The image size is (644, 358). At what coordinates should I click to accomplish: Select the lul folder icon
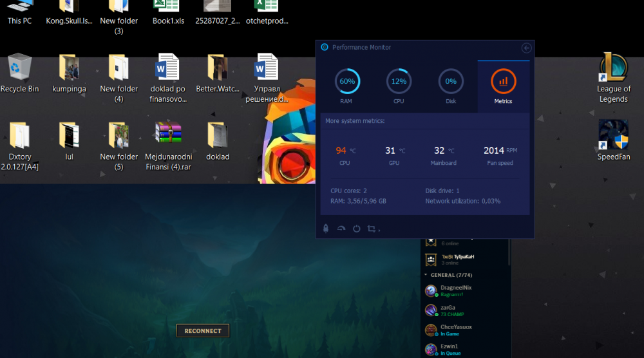[x=69, y=141]
